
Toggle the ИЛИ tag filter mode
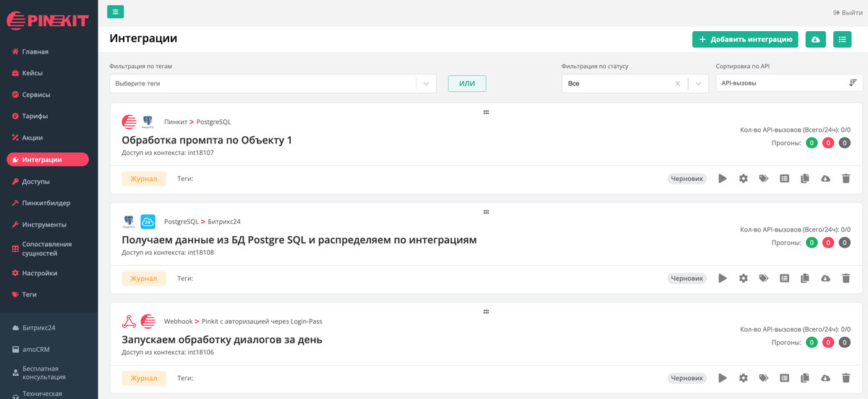467,83
